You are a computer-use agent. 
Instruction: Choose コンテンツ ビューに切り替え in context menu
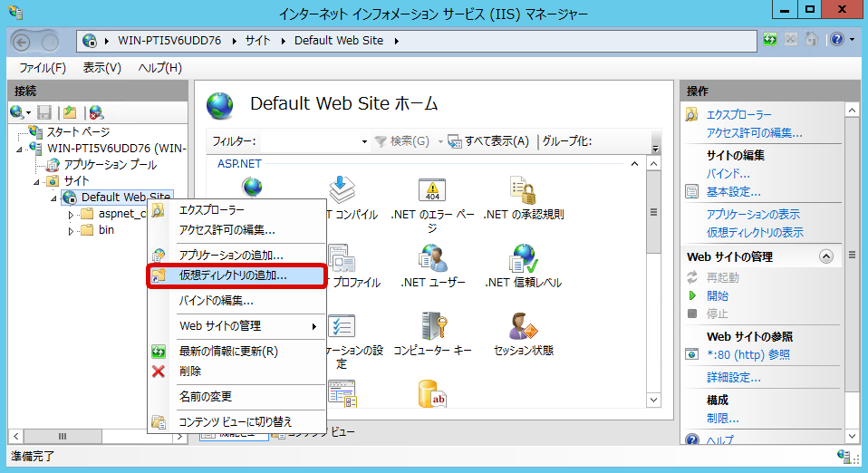tap(236, 422)
